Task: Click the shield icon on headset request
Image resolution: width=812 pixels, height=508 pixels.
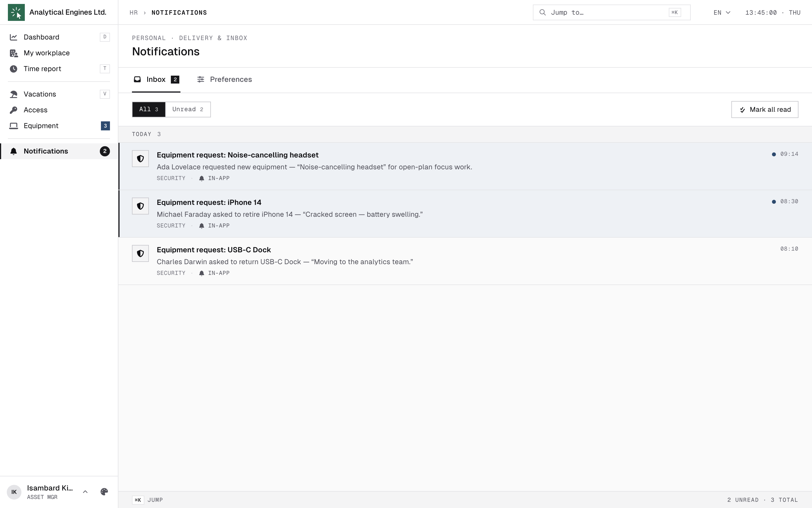Action: 140,159
